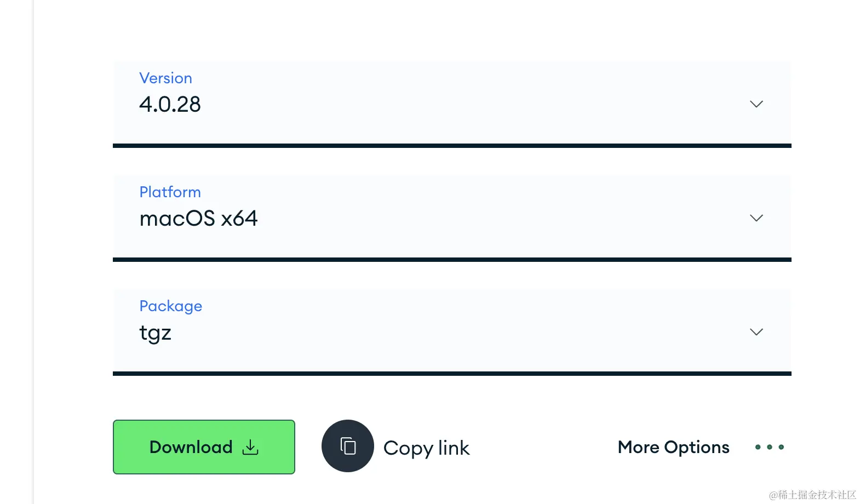Click the empty middle of the Version selector
The height and width of the screenshot is (504, 860).
[x=452, y=103]
